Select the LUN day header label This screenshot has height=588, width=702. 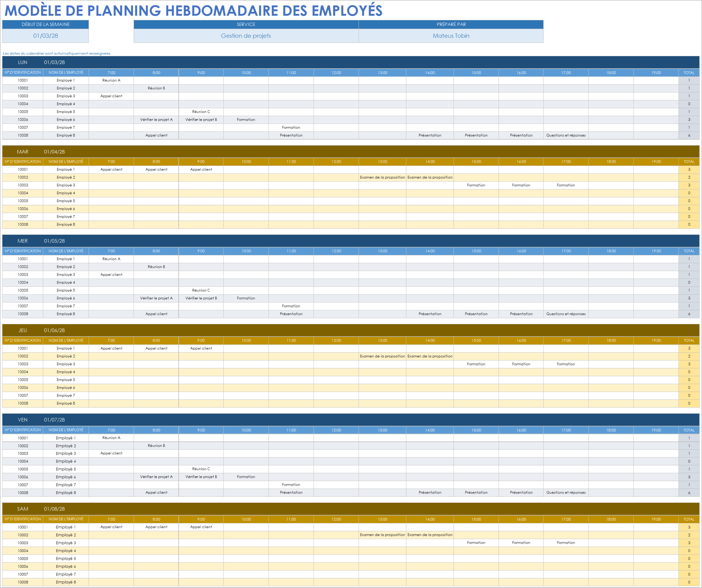pyautogui.click(x=23, y=63)
